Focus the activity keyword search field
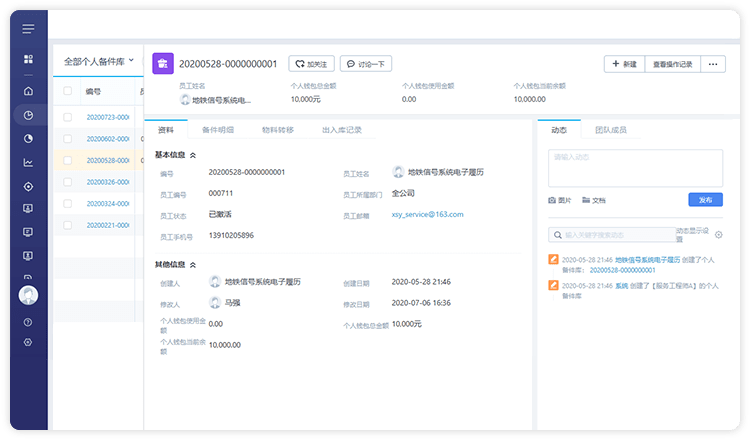 coord(612,235)
